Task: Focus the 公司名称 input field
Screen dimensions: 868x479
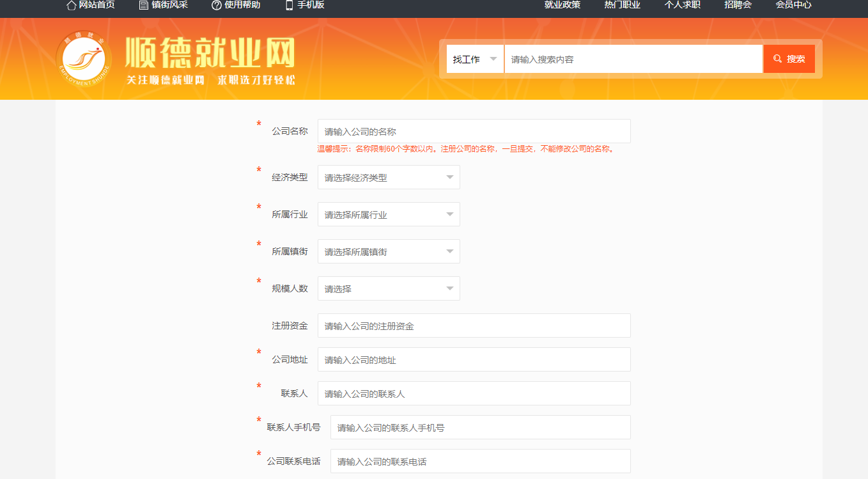Action: tap(474, 131)
